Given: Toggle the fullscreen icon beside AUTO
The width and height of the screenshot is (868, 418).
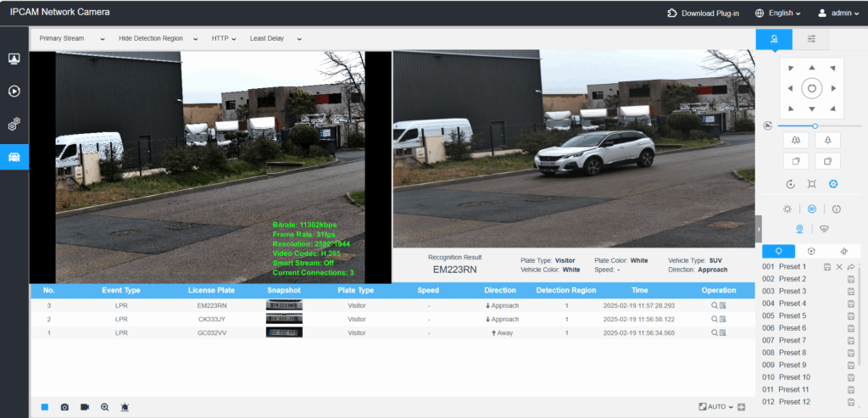Looking at the screenshot, I should click(x=742, y=407).
